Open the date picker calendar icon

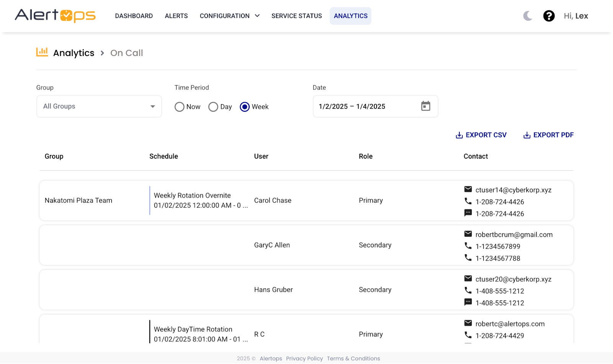(426, 106)
